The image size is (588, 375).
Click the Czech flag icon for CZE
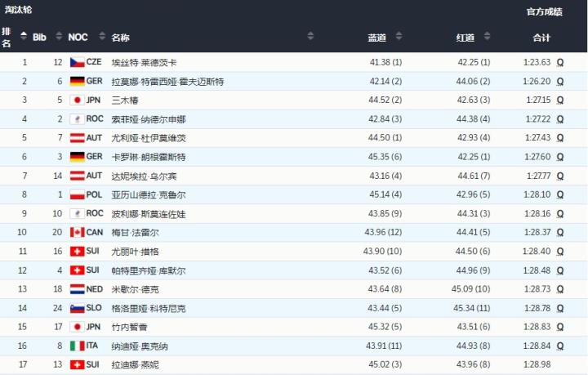77,62
